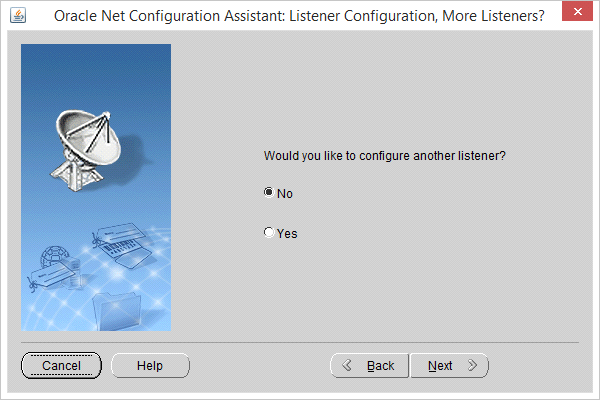Select the No radio button
This screenshot has width=600, height=400.
[269, 192]
